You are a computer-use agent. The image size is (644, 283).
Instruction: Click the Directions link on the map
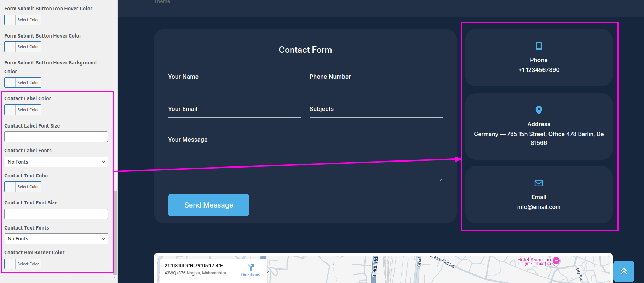(x=251, y=275)
